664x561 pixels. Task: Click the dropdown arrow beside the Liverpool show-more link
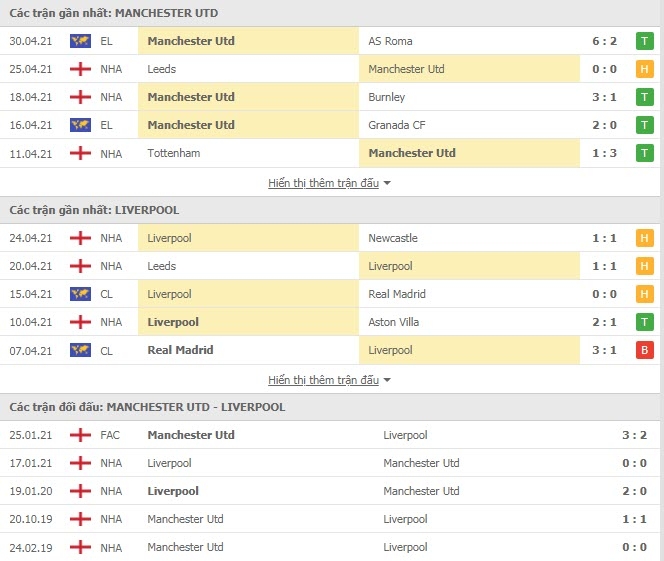tap(387, 380)
